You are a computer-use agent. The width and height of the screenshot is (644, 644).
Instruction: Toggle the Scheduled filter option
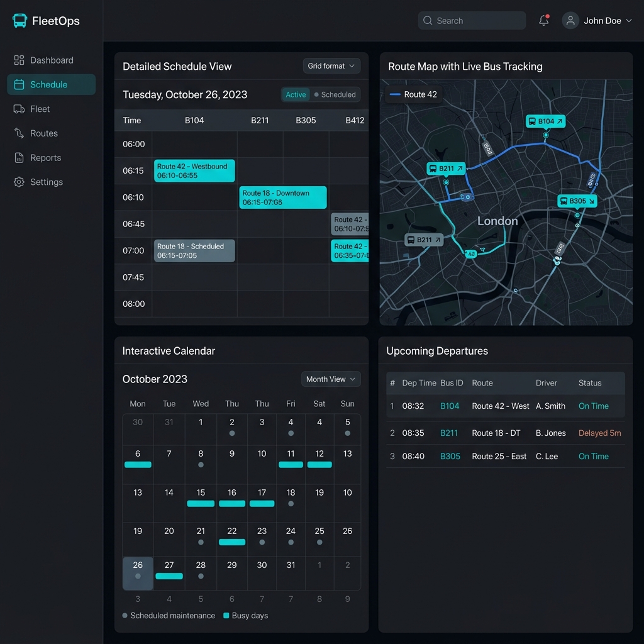335,95
